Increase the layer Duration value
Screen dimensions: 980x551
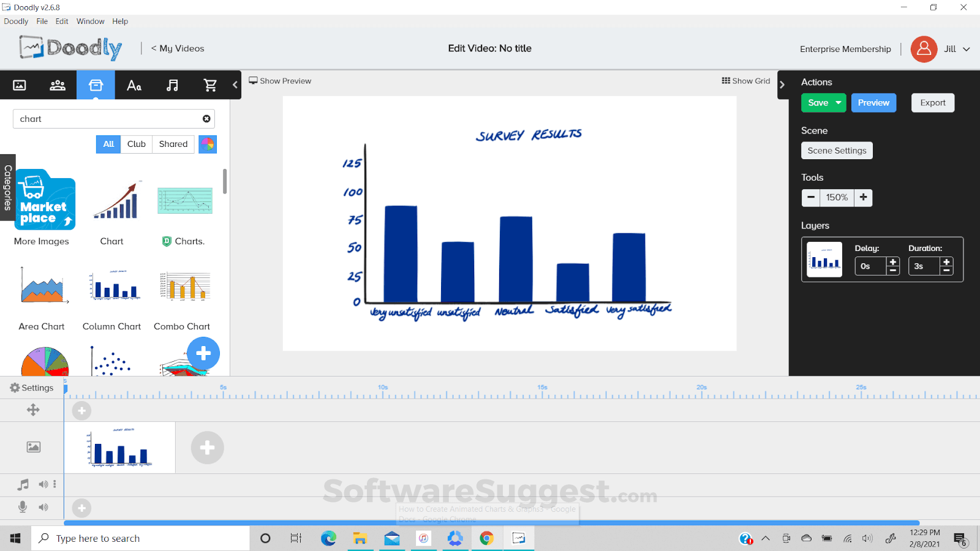(946, 262)
